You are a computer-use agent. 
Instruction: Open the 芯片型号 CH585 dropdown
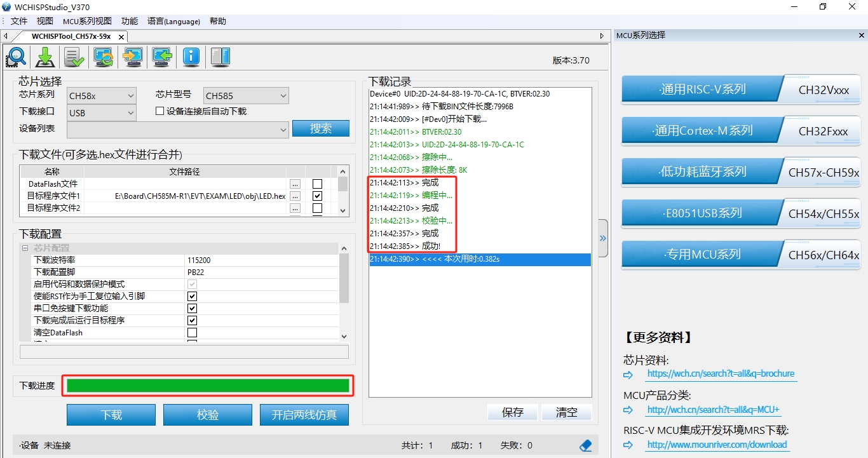[247, 96]
